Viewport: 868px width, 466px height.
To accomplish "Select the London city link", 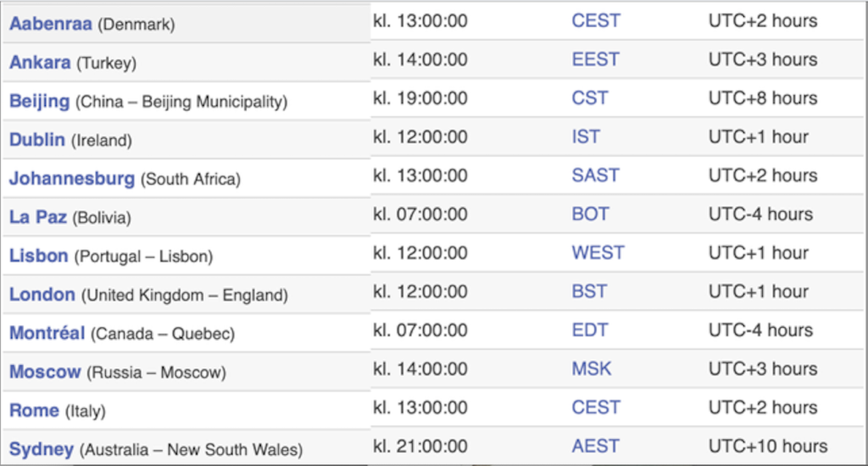I will (42, 295).
